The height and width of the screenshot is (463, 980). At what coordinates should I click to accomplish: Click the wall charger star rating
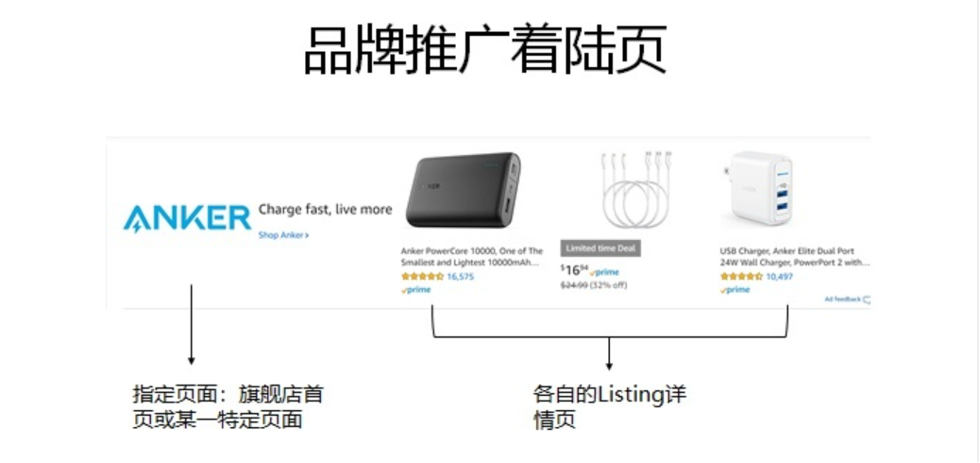pyautogui.click(x=741, y=277)
